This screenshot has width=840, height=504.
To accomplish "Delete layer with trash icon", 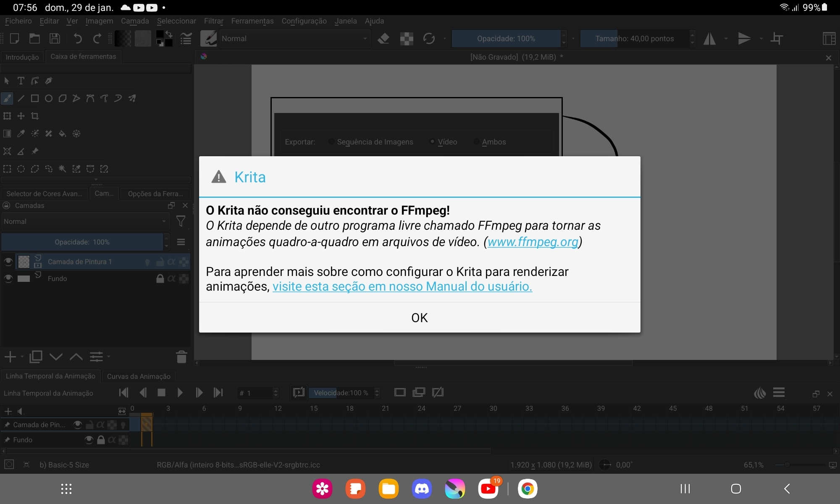I will 181,357.
